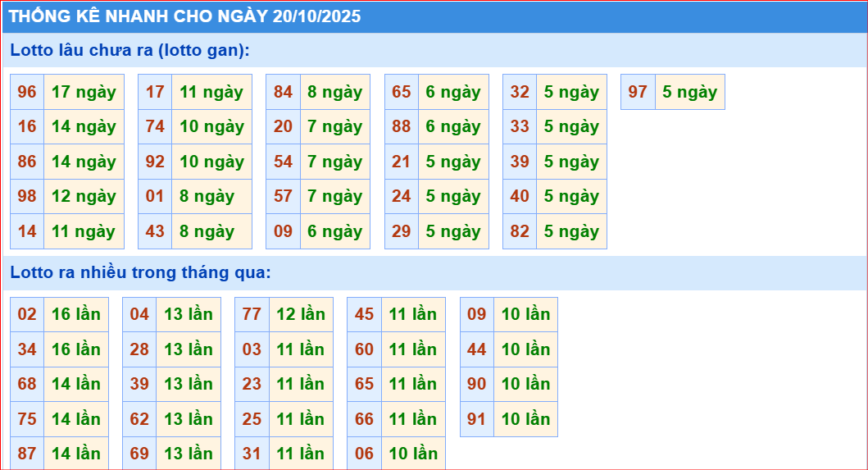The height and width of the screenshot is (470, 868).
Task: Select number 45 in the monthly table
Action: (364, 314)
